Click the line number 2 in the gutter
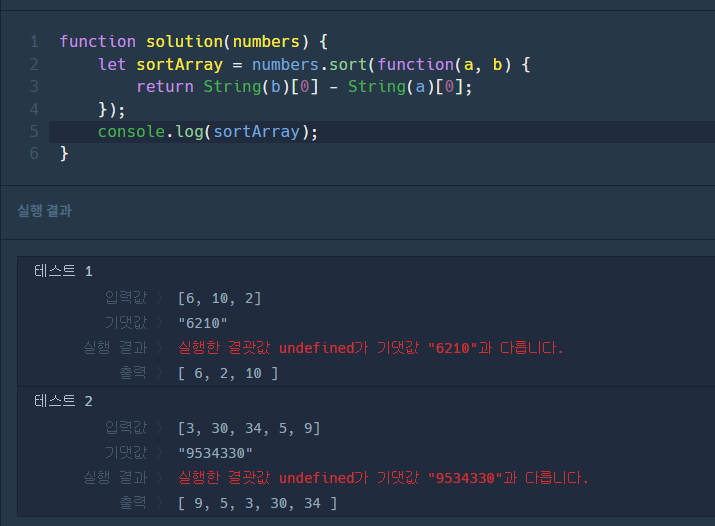The height and width of the screenshot is (526, 715). pyautogui.click(x=34, y=64)
